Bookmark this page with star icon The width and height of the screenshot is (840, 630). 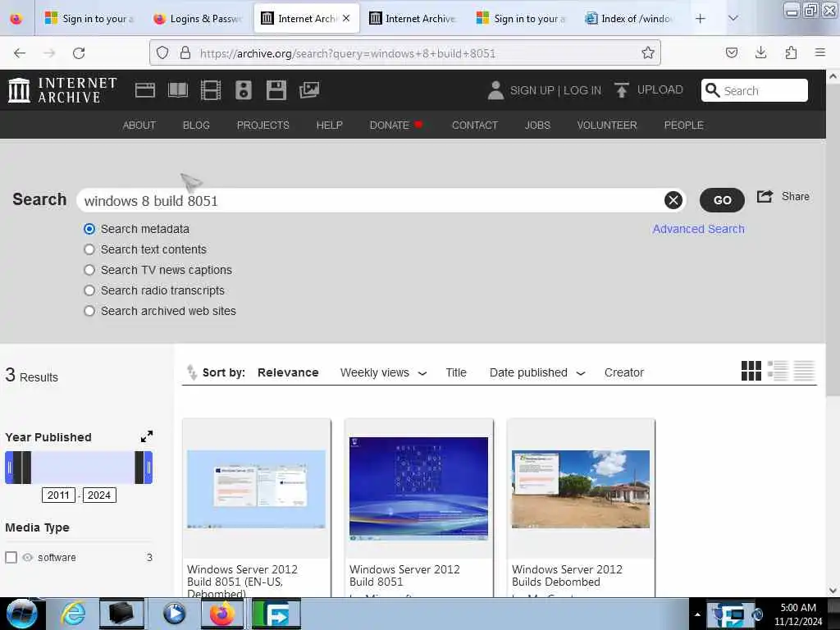[x=648, y=52]
